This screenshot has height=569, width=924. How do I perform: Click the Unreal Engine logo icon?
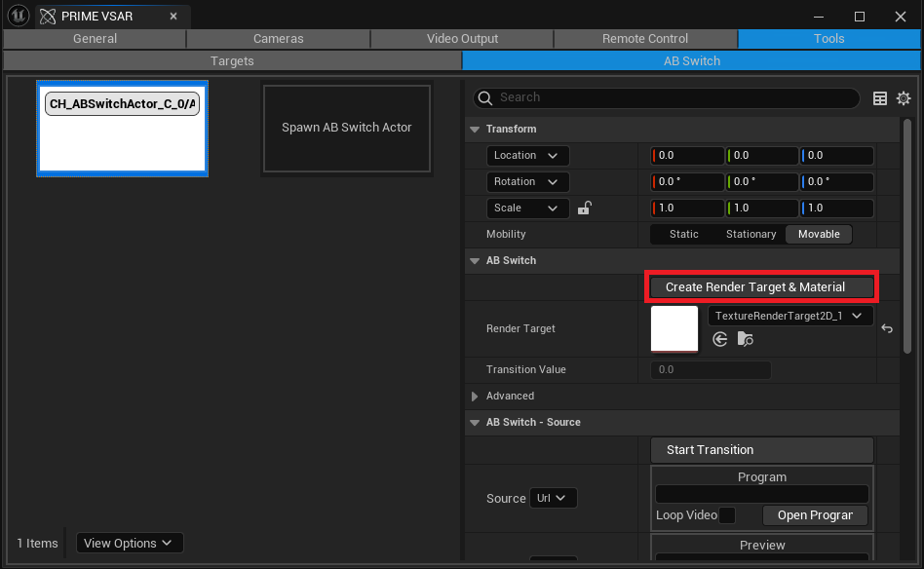18,17
